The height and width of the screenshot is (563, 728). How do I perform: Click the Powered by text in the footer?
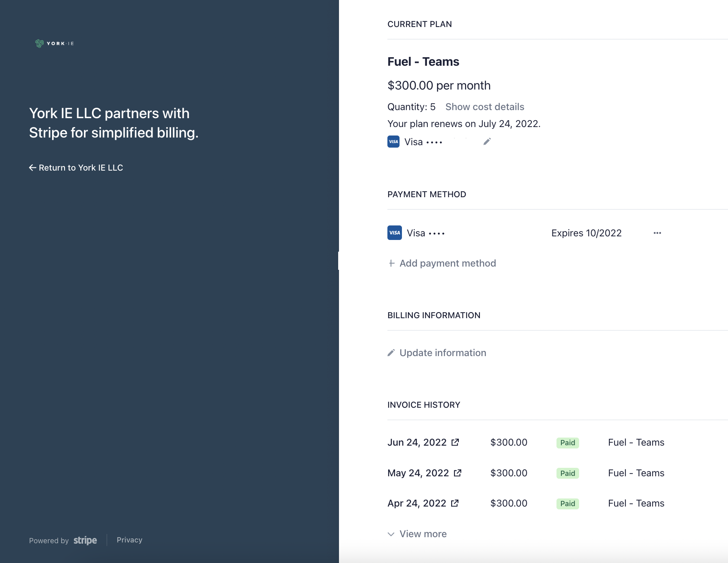(x=49, y=541)
